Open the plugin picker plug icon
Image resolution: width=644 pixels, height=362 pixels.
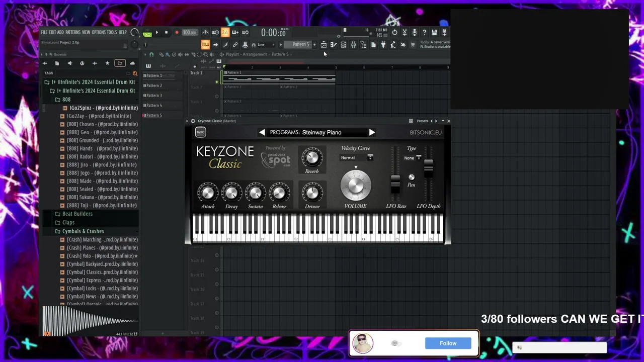coord(383,45)
